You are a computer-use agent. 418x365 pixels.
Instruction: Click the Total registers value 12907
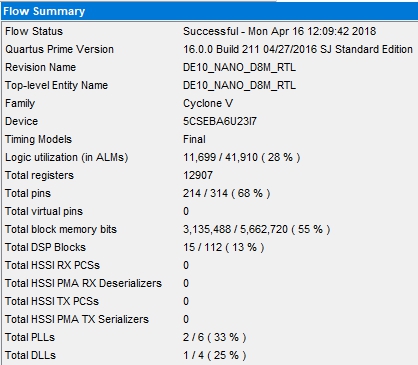[198, 175]
